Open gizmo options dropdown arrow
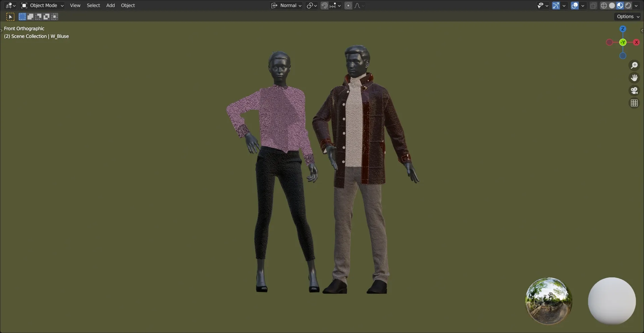The image size is (644, 333). (564, 5)
